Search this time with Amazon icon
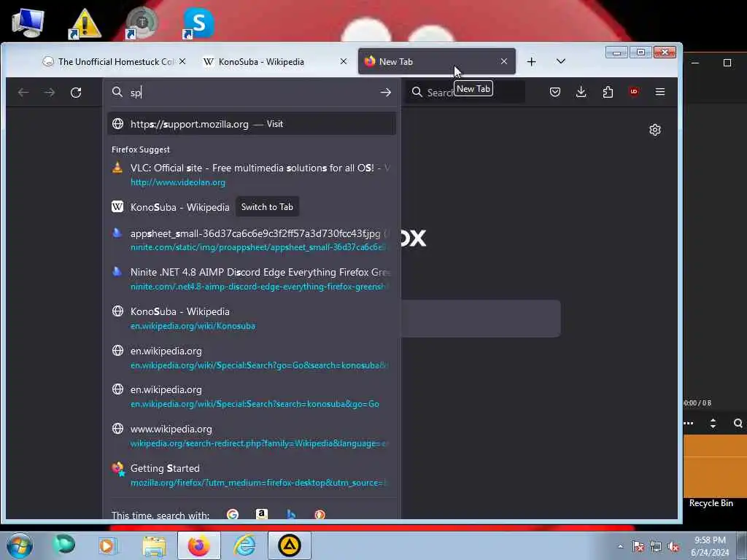 coord(262,514)
